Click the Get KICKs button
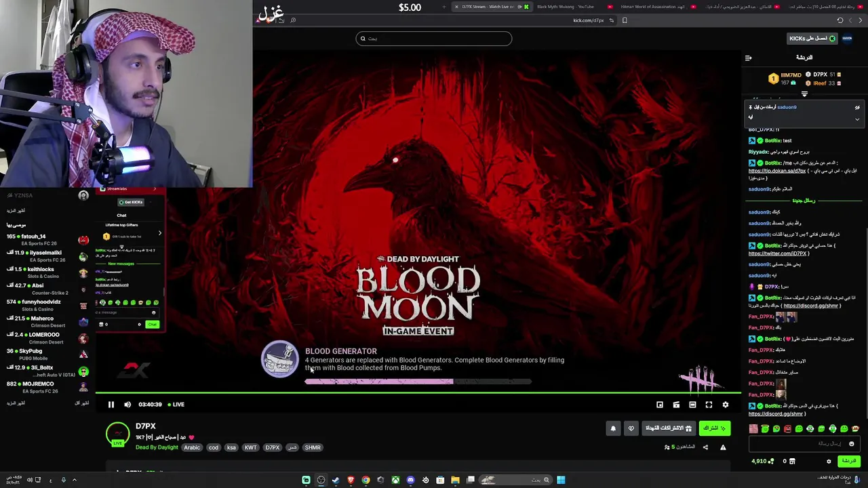The image size is (868, 488). coord(812,39)
